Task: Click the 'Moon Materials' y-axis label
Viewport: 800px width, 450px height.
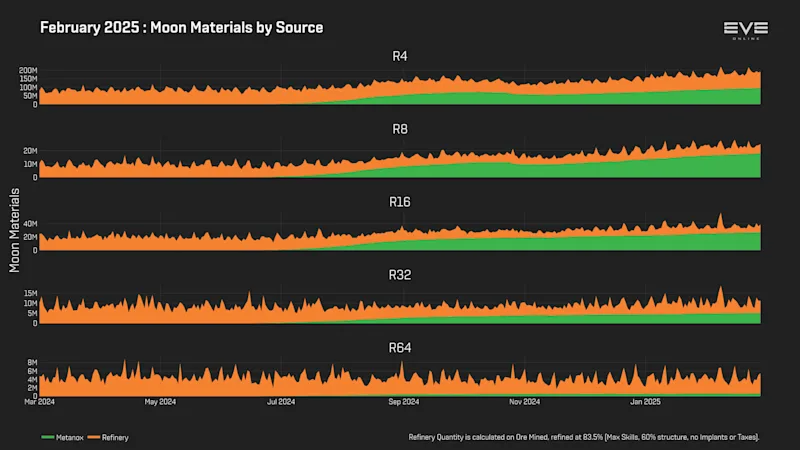Action: tap(14, 230)
